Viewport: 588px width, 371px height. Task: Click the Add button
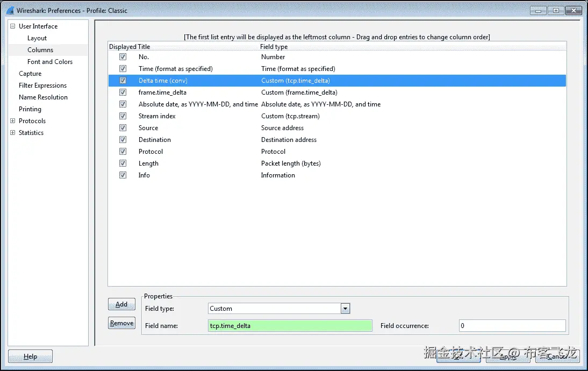point(121,304)
